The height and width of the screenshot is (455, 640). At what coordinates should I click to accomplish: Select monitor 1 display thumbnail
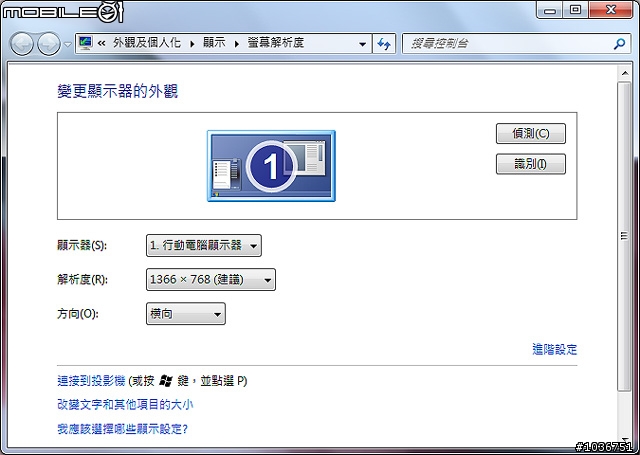271,166
